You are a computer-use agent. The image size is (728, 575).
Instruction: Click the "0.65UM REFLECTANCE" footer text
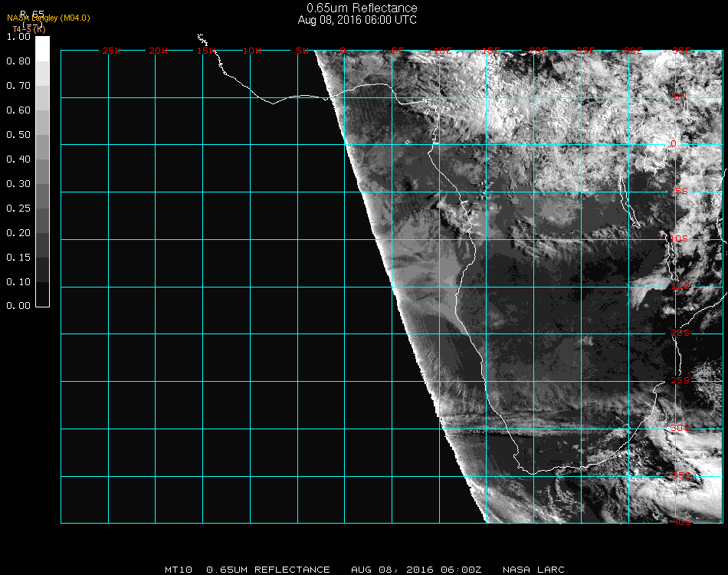268,570
